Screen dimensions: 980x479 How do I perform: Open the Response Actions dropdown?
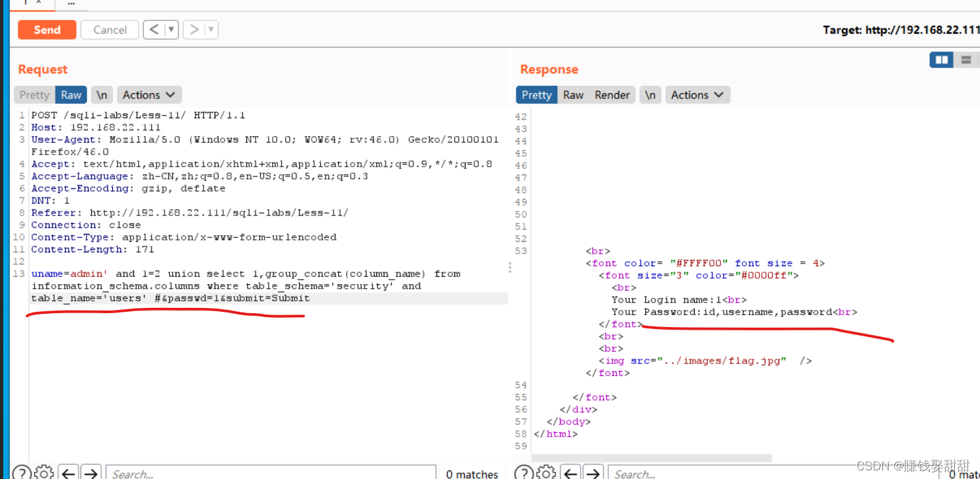click(697, 95)
